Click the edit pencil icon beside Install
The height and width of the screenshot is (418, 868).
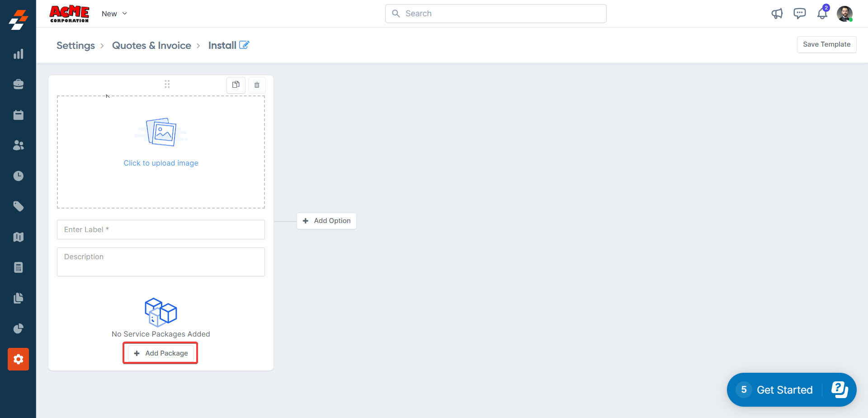pos(244,45)
